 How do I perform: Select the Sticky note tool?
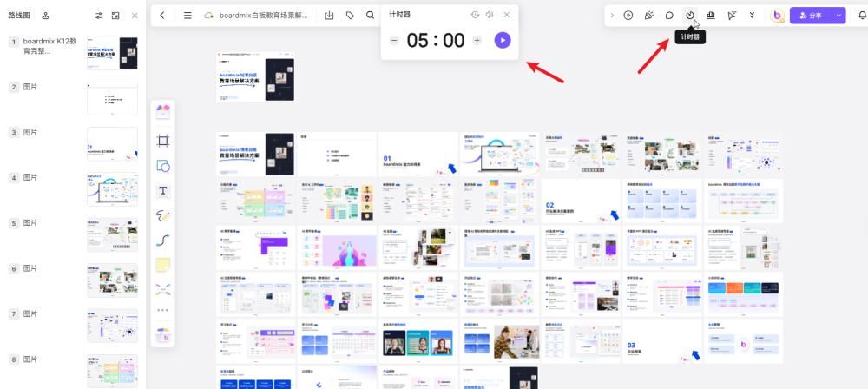click(163, 265)
